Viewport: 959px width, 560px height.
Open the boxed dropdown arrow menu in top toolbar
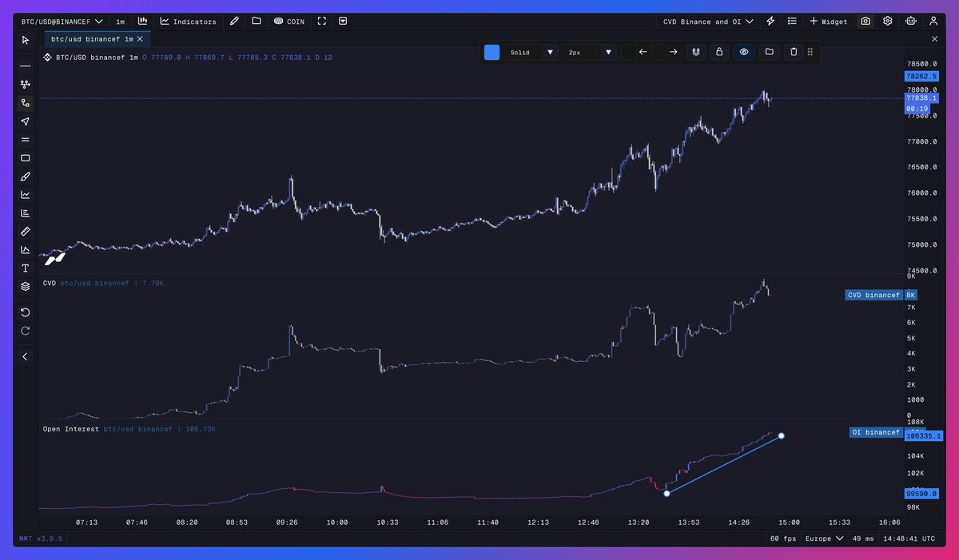[342, 22]
